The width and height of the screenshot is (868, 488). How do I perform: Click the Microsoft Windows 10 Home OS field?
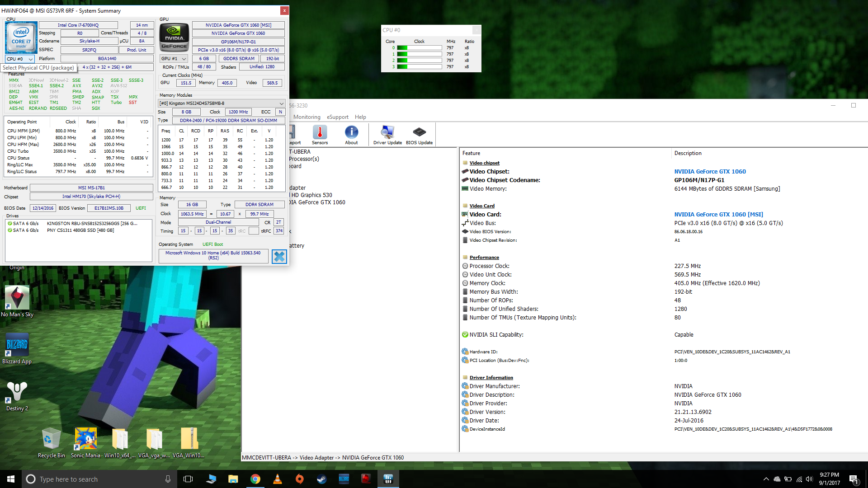point(213,255)
